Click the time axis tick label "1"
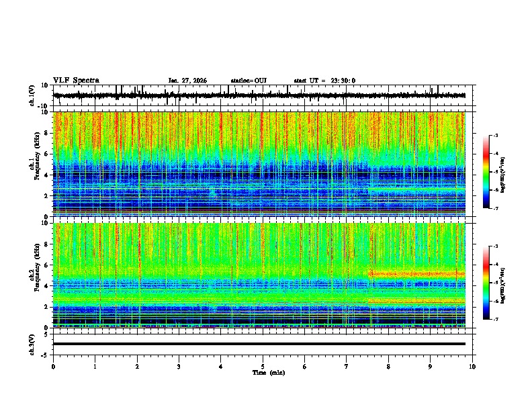Viewport: 532px width, 411px height. pyautogui.click(x=95, y=367)
